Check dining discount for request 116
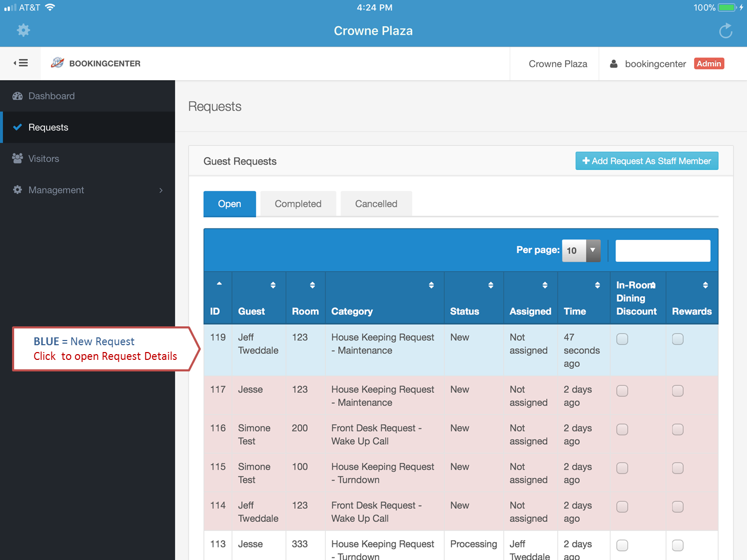This screenshot has width=747, height=560. click(x=622, y=430)
